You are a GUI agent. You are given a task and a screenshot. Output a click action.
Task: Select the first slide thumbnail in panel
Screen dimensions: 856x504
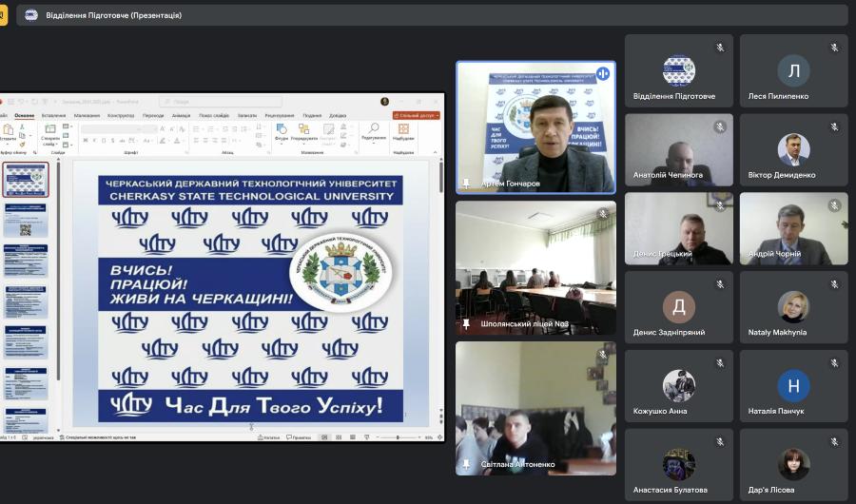26,180
